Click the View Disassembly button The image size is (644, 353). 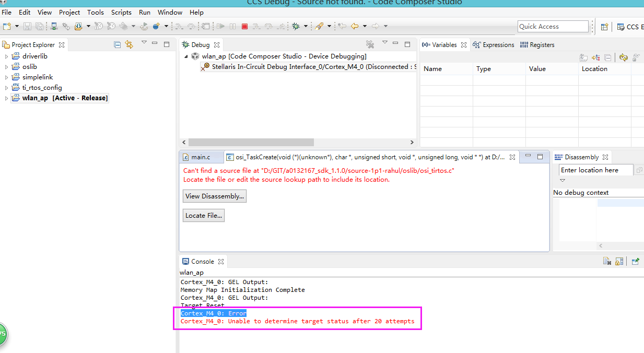coord(215,196)
